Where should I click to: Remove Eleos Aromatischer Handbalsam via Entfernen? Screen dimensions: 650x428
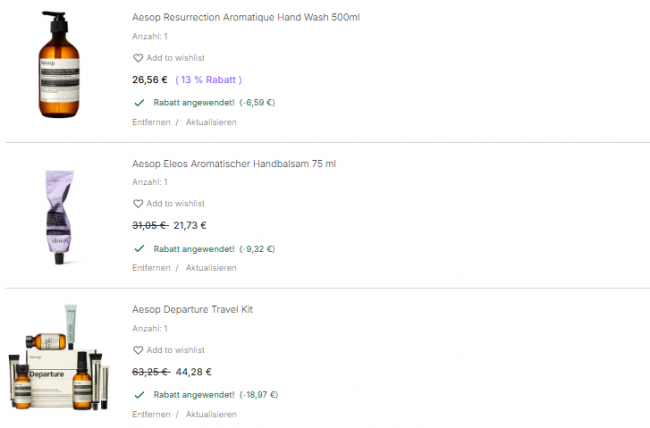151,268
